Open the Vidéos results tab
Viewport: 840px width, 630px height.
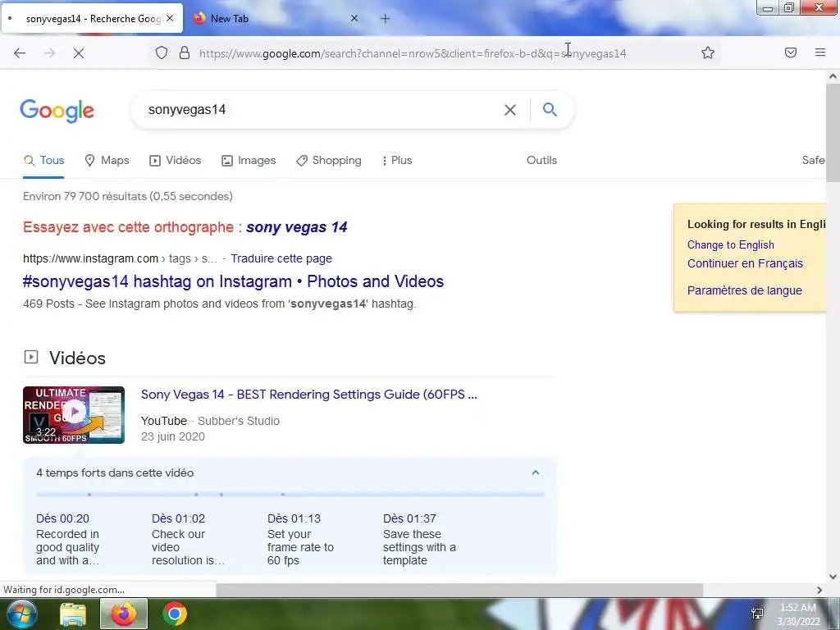click(x=176, y=160)
